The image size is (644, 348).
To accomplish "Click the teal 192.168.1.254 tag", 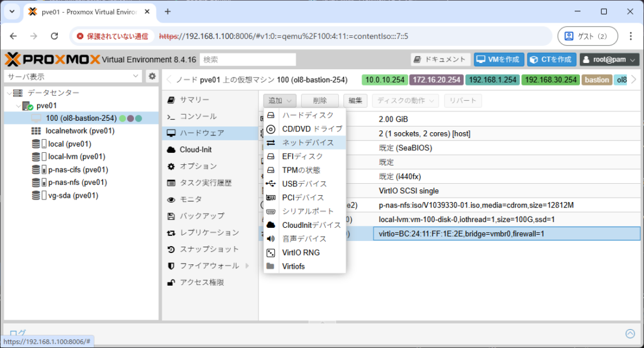I will (x=492, y=80).
